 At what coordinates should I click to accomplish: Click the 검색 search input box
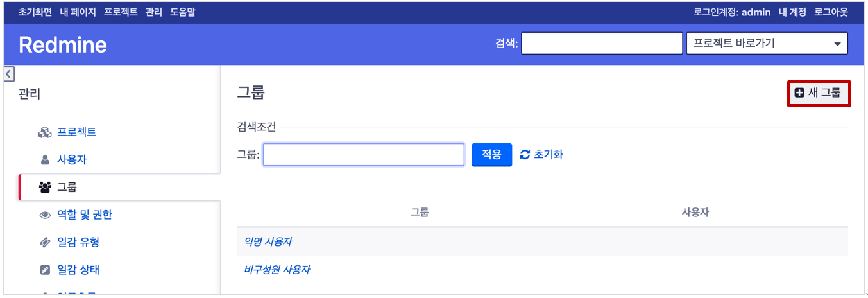coord(602,44)
